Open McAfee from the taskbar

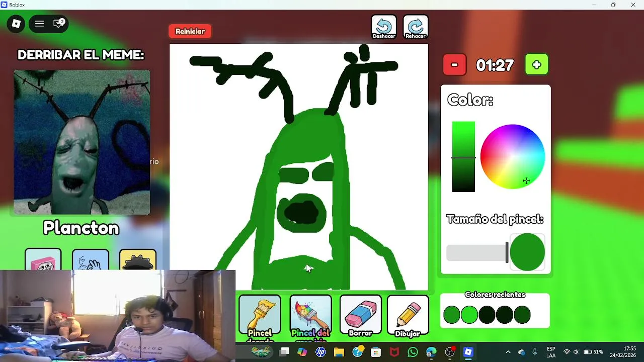point(394,352)
